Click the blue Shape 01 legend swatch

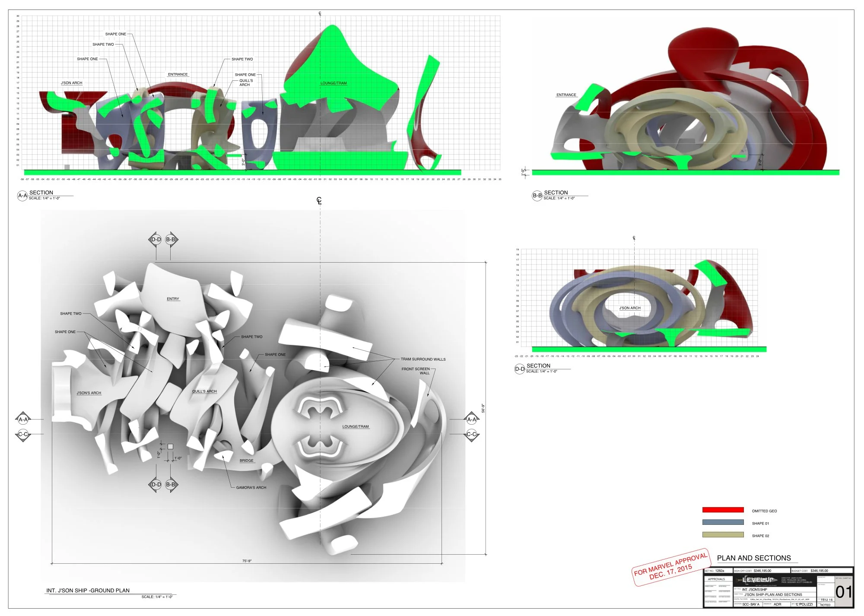723,522
